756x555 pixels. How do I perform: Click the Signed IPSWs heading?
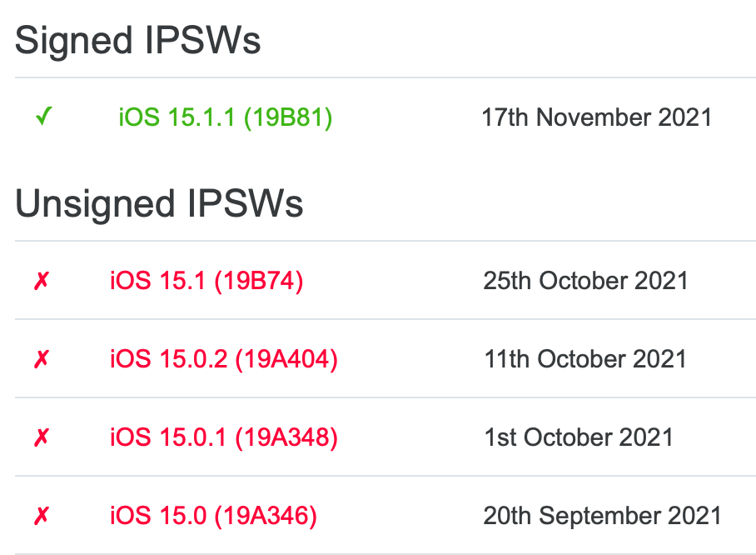(x=138, y=40)
